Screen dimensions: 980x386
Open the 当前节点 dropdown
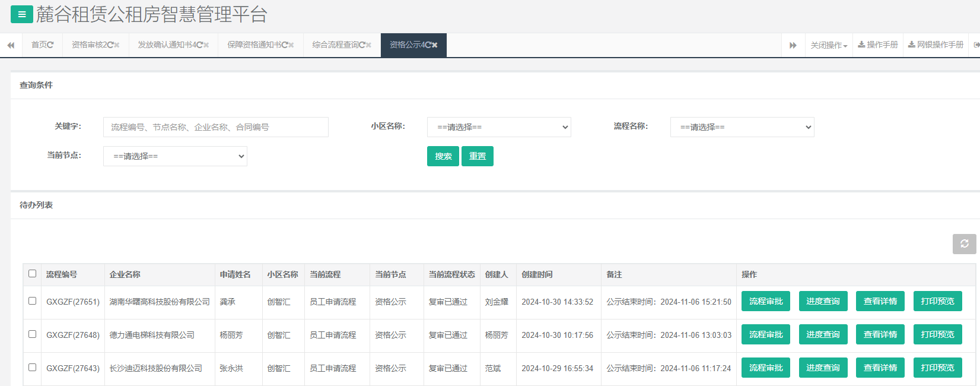(175, 156)
